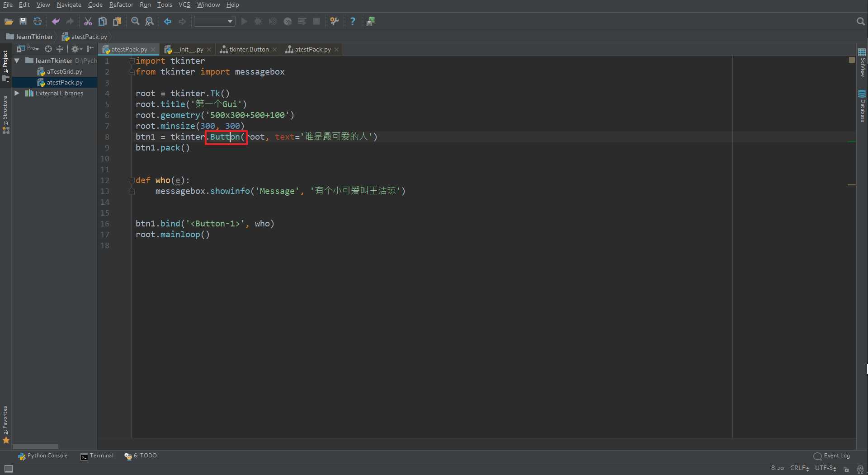This screenshot has width=868, height=475.
Task: Click the blue Help question mark icon
Action: (x=353, y=21)
